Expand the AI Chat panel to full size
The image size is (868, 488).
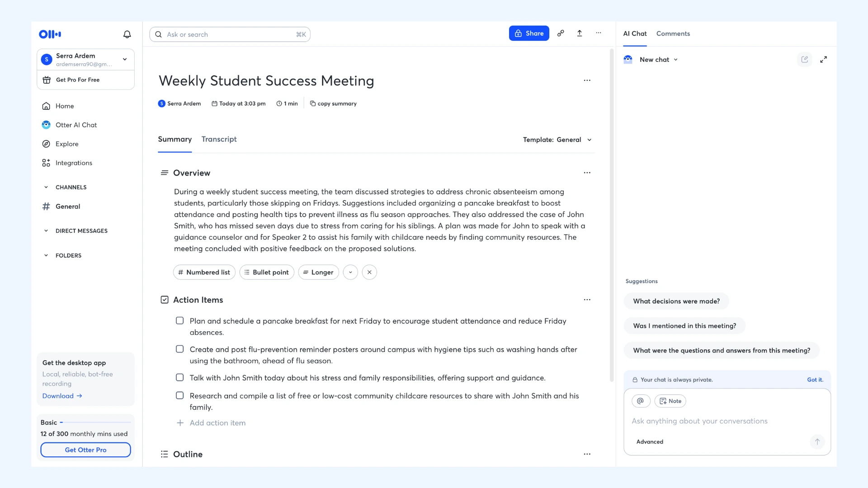824,60
